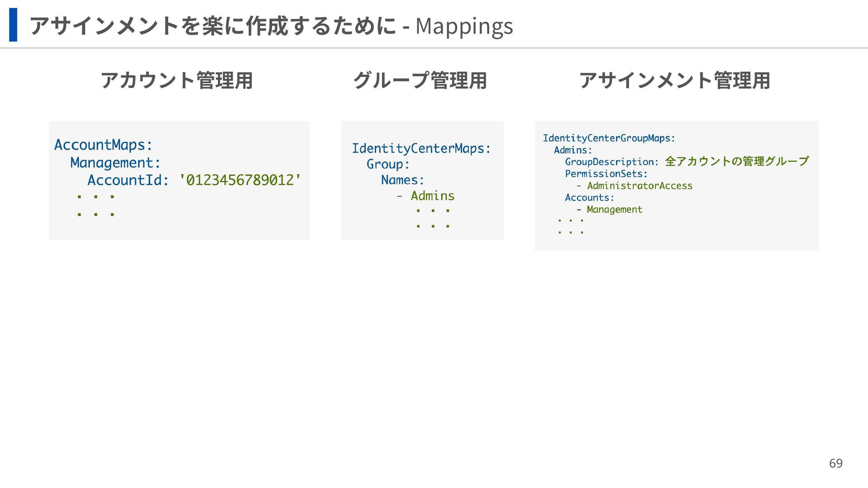The height and width of the screenshot is (488, 868).
Task: Click the Group: key in middle block
Action: (388, 164)
